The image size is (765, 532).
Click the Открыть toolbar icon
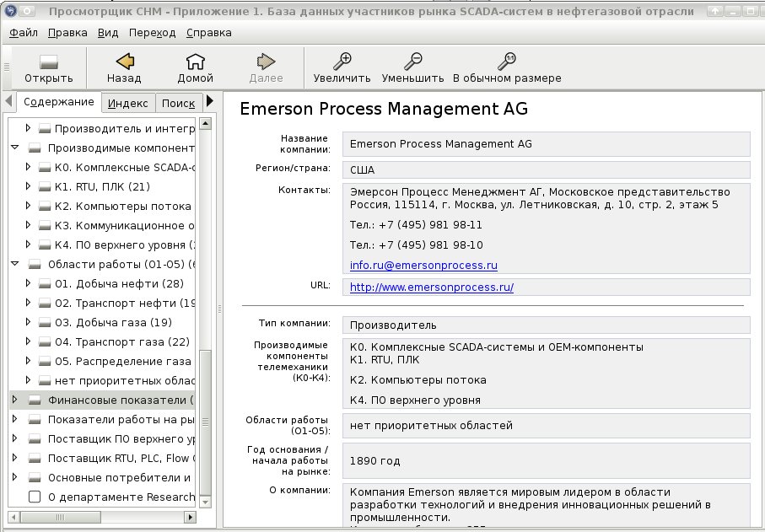pyautogui.click(x=49, y=62)
